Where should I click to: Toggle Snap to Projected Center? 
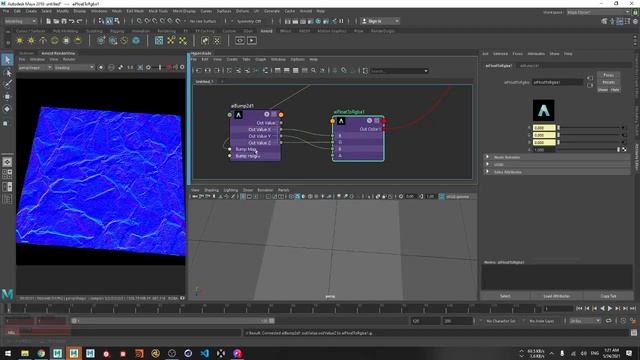click(x=162, y=21)
